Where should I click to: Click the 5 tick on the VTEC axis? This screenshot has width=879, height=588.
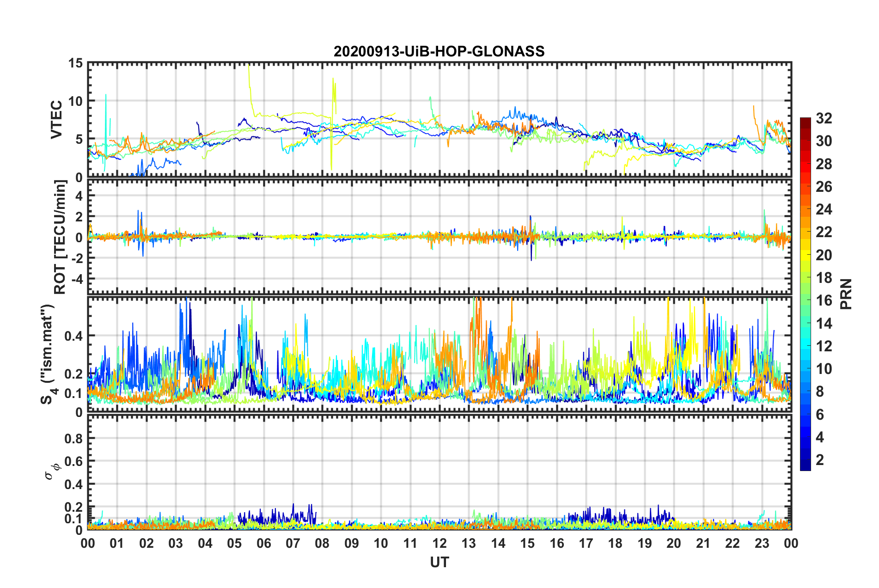(x=79, y=139)
